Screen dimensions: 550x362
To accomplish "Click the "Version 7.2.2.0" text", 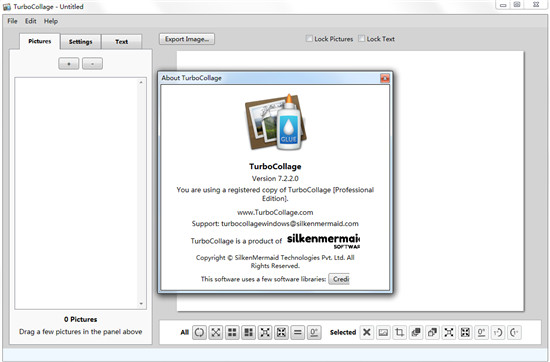I will coord(275,179).
